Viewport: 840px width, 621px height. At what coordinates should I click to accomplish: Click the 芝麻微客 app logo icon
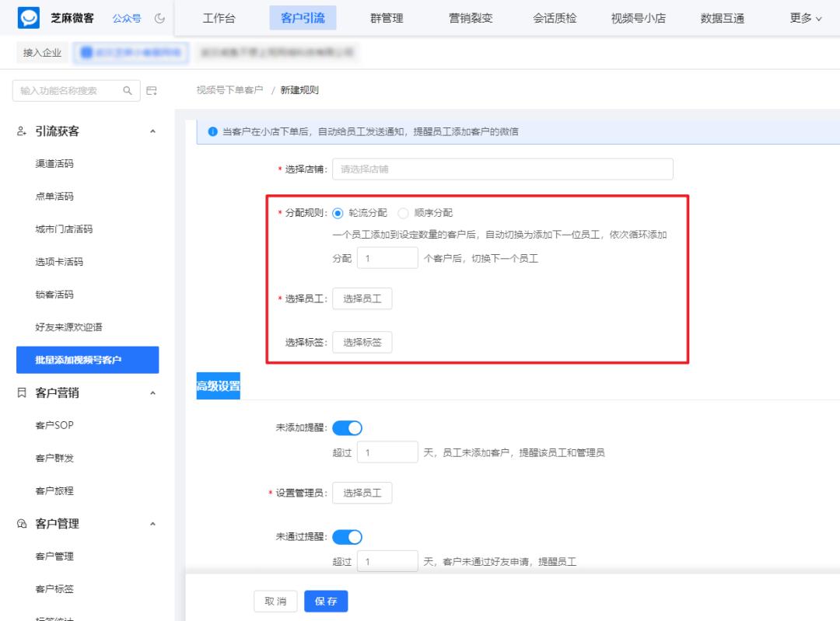(29, 17)
